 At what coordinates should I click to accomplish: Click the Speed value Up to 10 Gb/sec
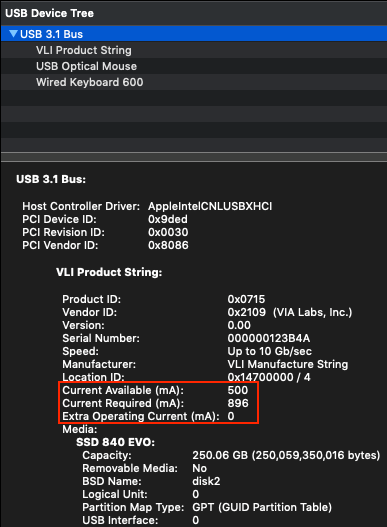[270, 351]
